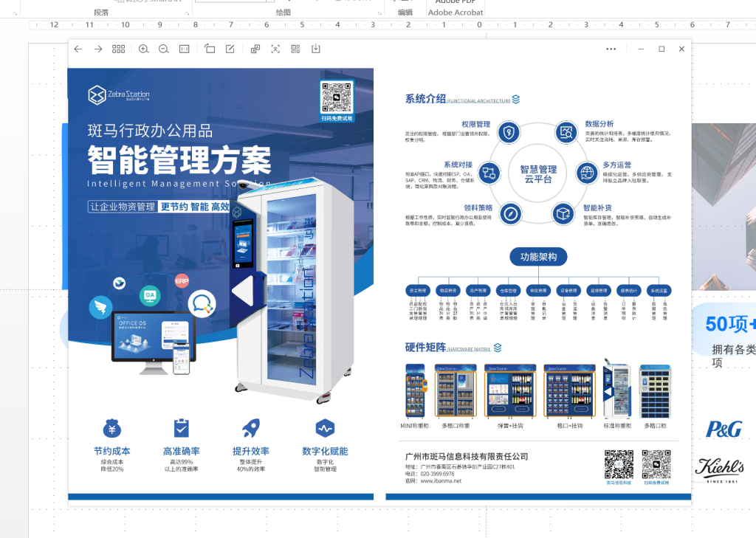Image resolution: width=756 pixels, height=538 pixels.
Task: Click the text 斑马行政办公用品
Action: [x=150, y=131]
